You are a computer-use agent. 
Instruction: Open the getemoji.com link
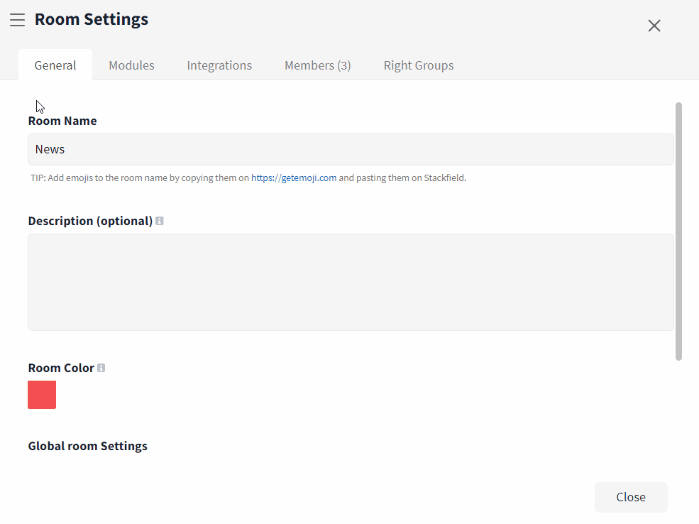[294, 178]
